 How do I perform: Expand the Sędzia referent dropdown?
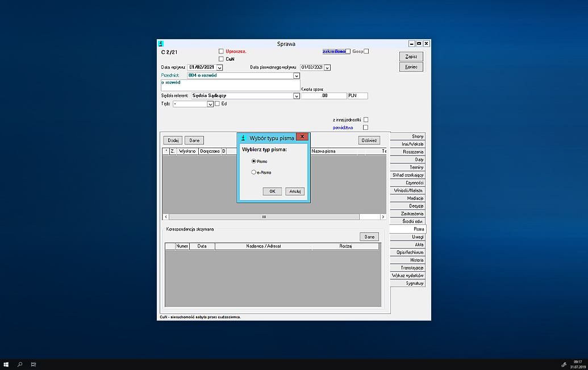tap(297, 96)
